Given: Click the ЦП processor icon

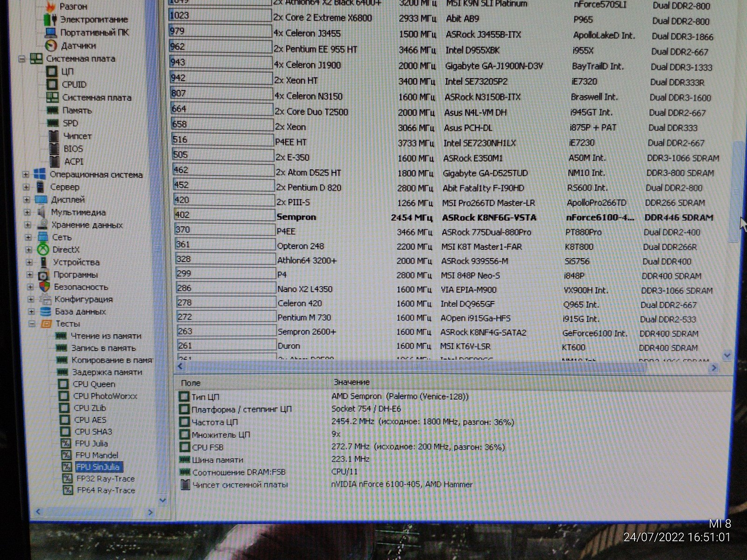Looking at the screenshot, I should (52, 72).
